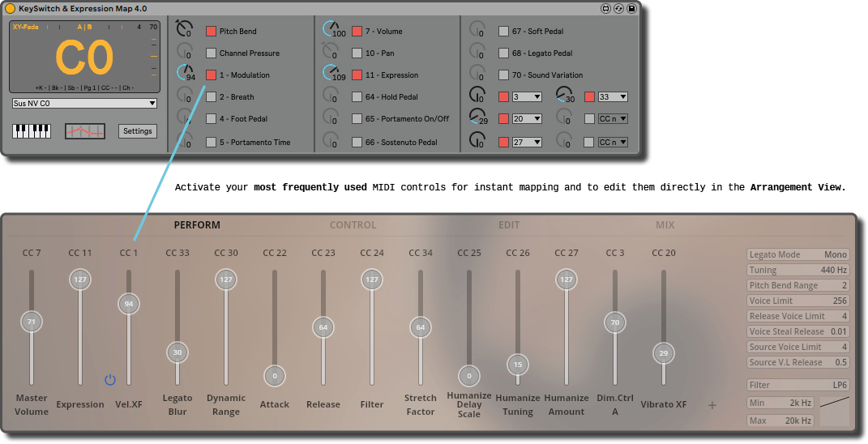Click the Hold Pedal knob

click(331, 95)
